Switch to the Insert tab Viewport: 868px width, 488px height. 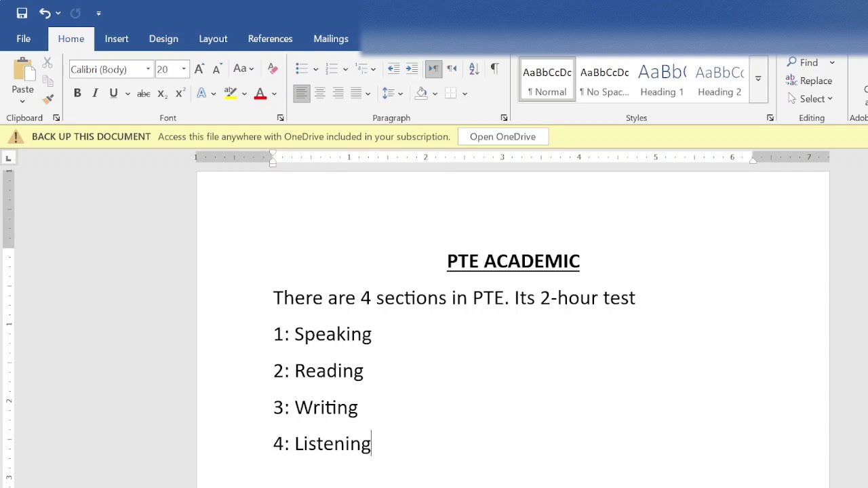click(x=117, y=39)
